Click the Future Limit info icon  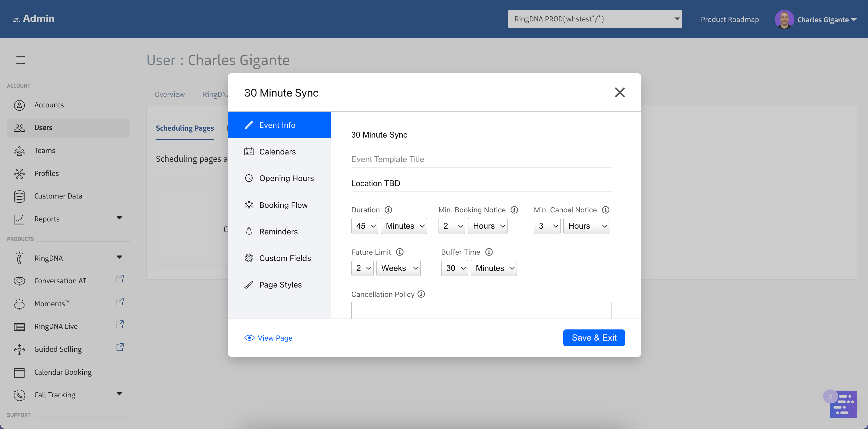400,252
